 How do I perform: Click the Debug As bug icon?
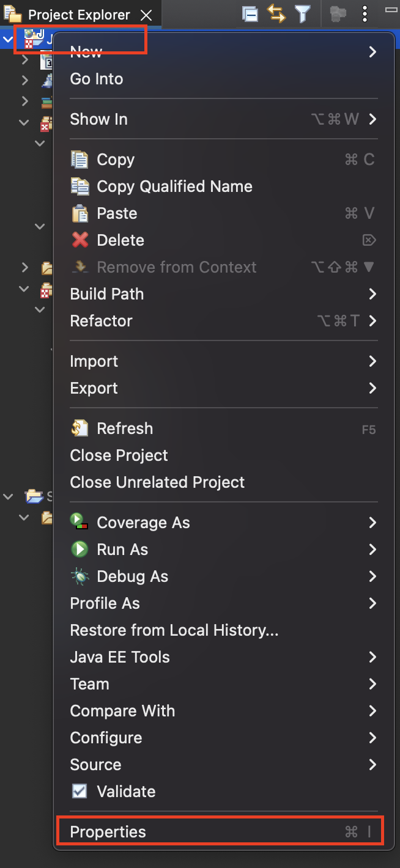pyautogui.click(x=80, y=576)
